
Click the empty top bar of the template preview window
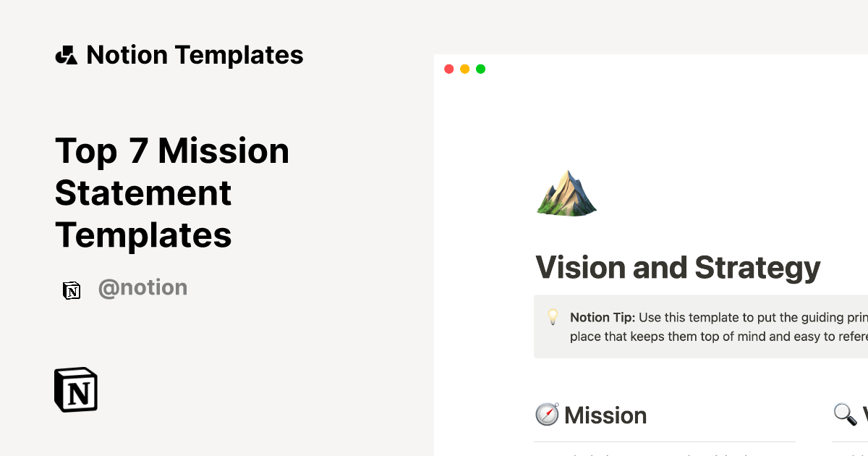[651, 69]
